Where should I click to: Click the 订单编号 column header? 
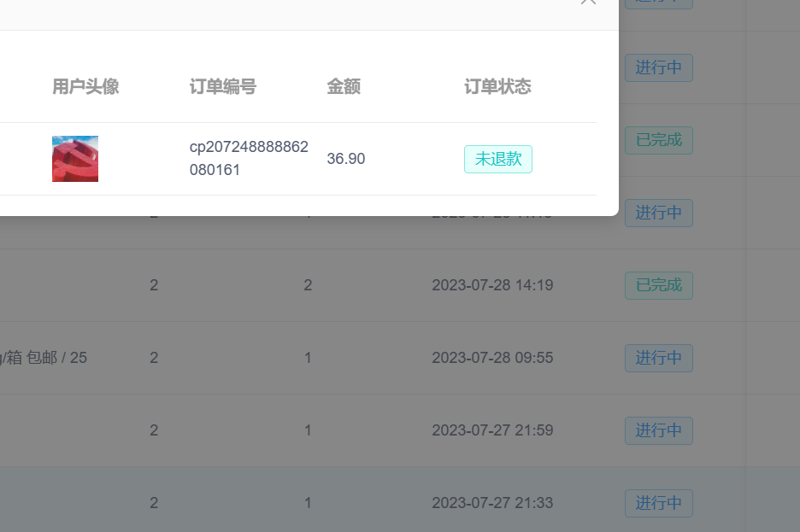coord(223,86)
